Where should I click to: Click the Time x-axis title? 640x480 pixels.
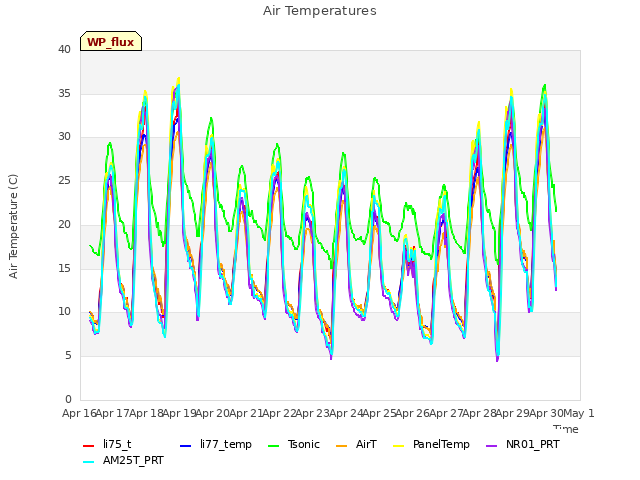(566, 429)
